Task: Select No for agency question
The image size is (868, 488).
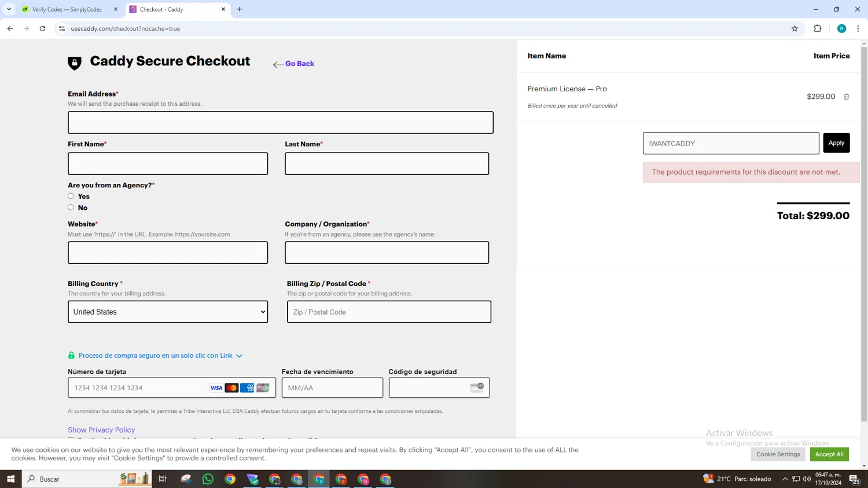Action: pyautogui.click(x=71, y=207)
